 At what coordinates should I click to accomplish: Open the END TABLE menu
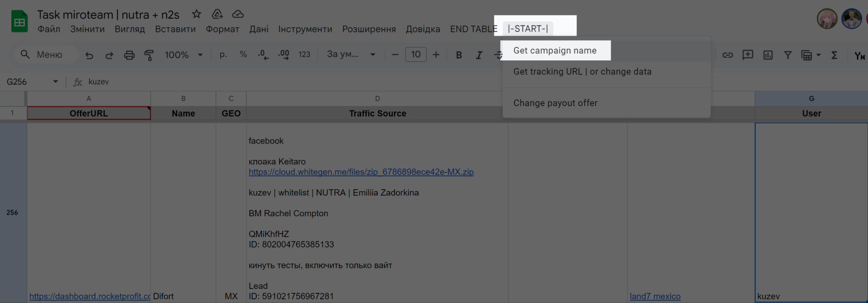(x=474, y=29)
